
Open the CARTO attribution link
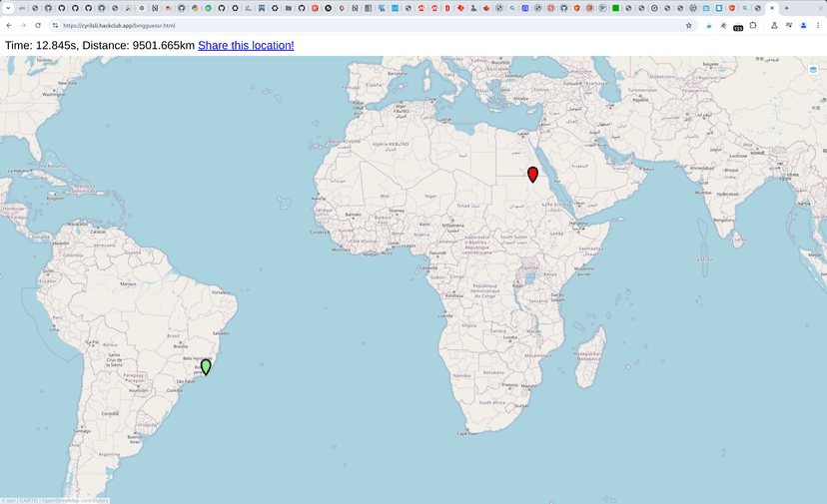[29, 500]
